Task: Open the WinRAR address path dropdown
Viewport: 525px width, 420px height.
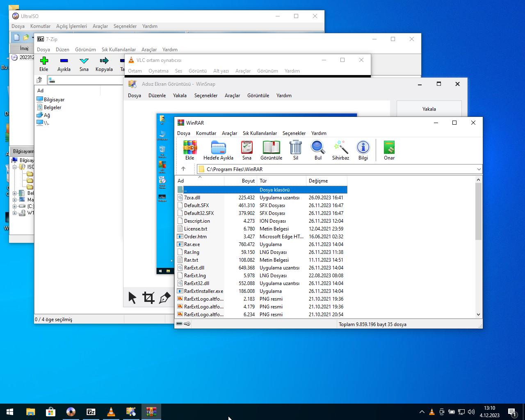Action: click(x=479, y=169)
